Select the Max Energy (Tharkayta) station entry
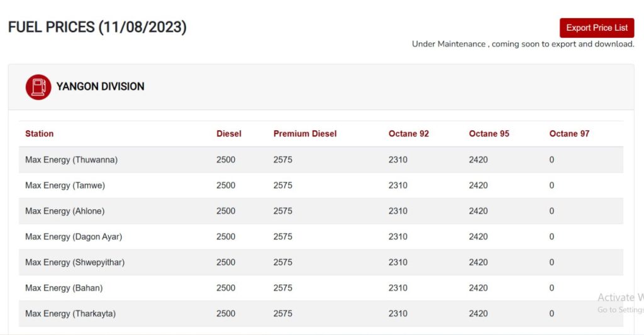 pos(70,314)
